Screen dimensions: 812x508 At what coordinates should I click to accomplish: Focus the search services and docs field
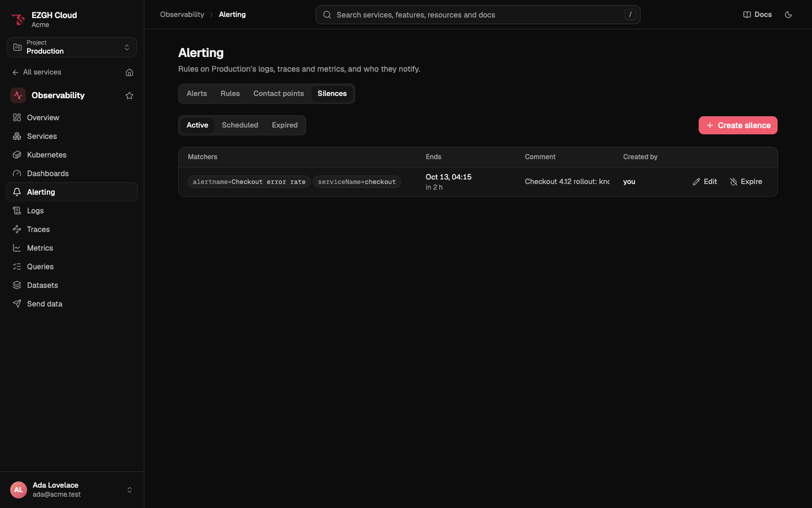pos(478,15)
